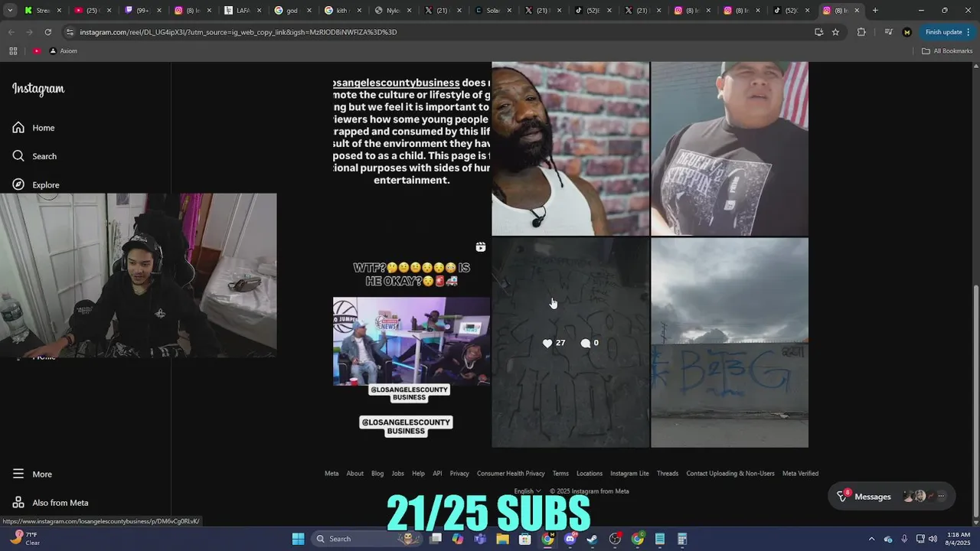Open the tab search chevron in Chrome
This screenshot has height=551, width=980.
(11, 11)
